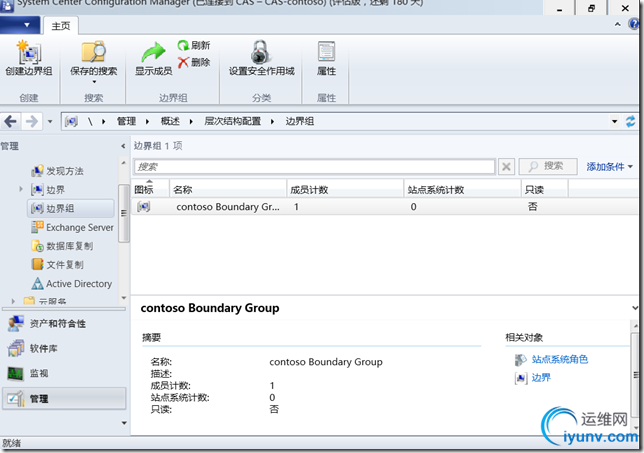Sort by 图标 column header
Viewport: 644px width, 453px height.
(150, 189)
